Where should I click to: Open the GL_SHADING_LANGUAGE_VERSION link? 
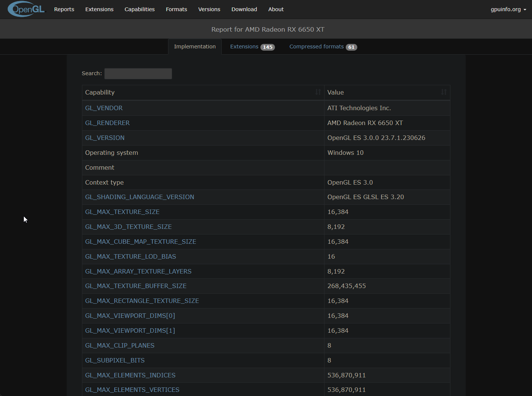click(x=140, y=197)
